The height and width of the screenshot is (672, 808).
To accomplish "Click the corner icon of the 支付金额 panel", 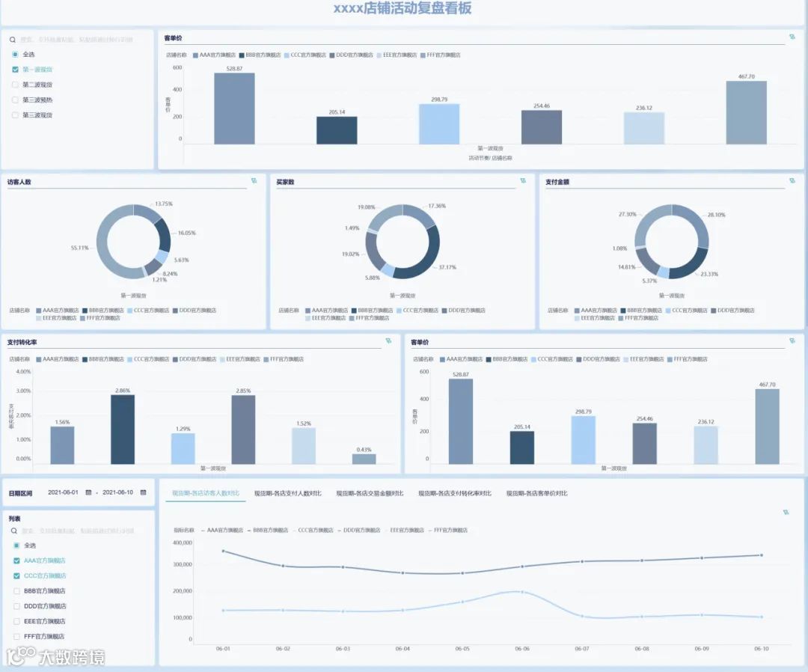I will 792,180.
